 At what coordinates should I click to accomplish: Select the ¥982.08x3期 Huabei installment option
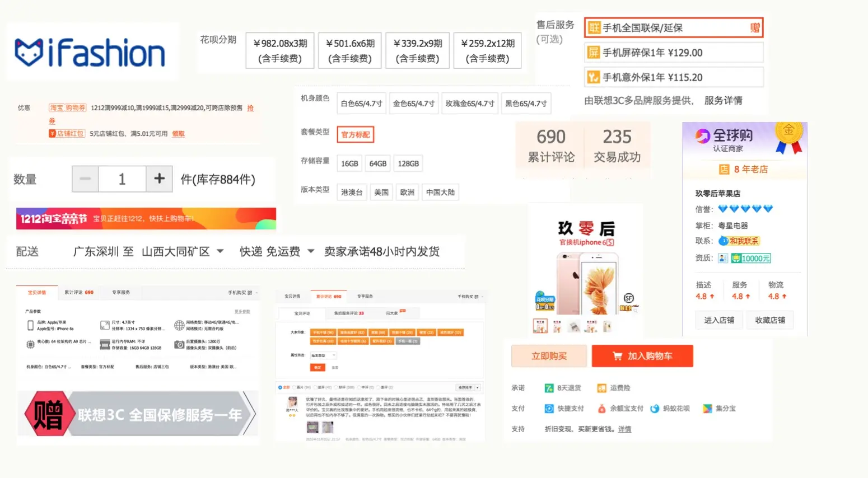point(280,50)
